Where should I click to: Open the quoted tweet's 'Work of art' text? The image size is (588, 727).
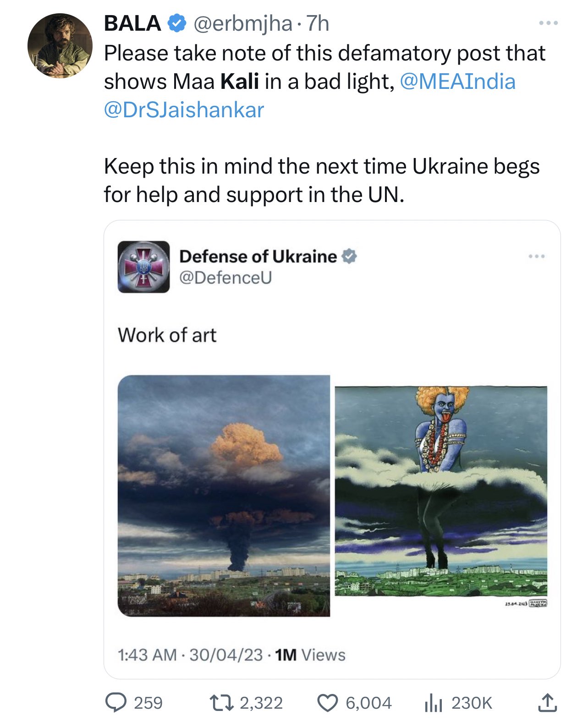[x=167, y=335]
